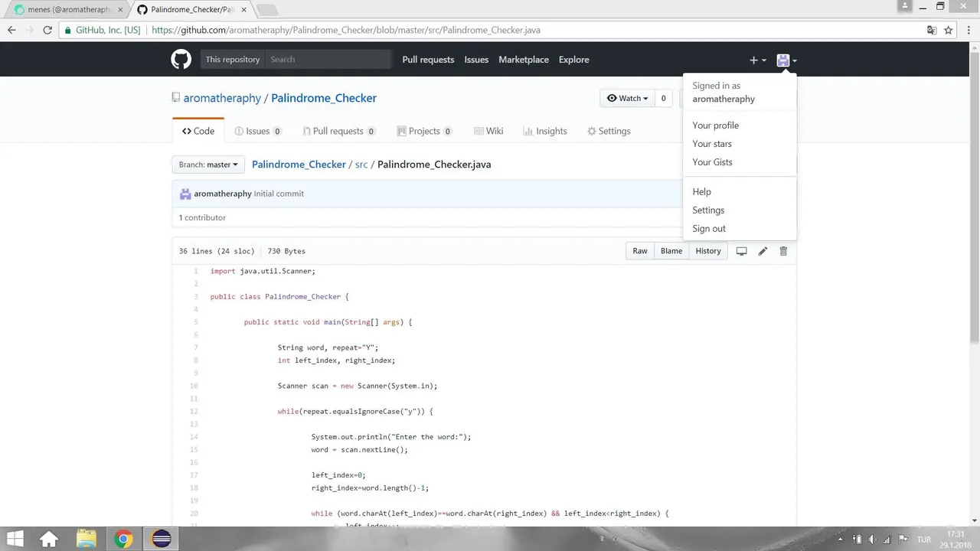
Task: Click the aromatheraphy owner link
Action: (222, 98)
